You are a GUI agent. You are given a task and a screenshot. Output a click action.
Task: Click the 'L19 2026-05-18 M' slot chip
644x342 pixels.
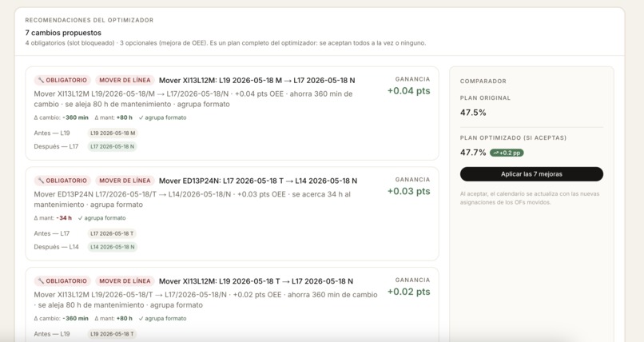click(x=113, y=133)
